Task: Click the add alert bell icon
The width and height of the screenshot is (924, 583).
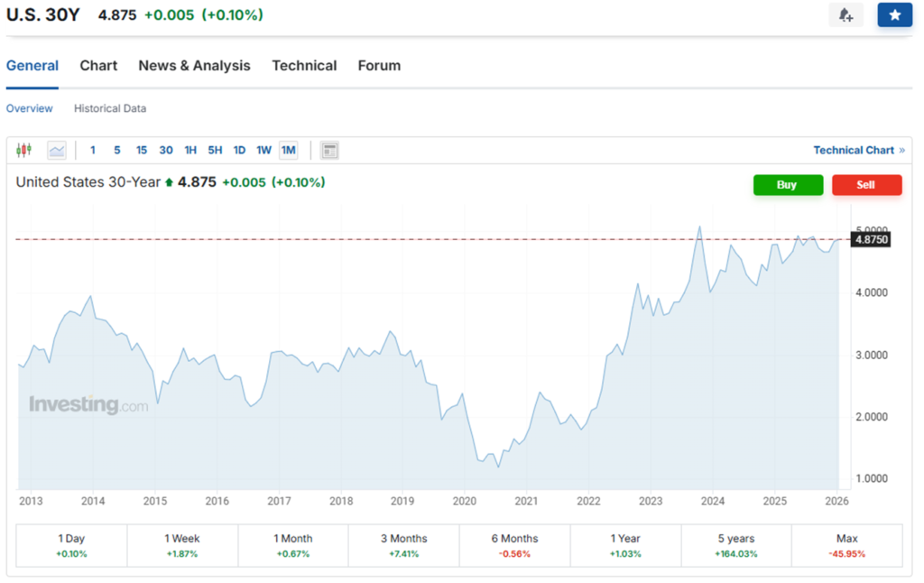Action: click(x=845, y=15)
